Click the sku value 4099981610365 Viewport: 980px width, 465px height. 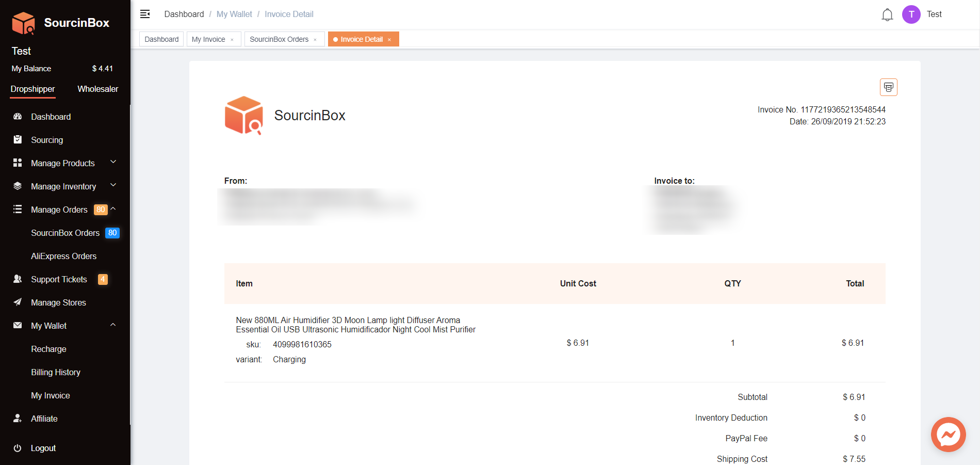tap(302, 344)
